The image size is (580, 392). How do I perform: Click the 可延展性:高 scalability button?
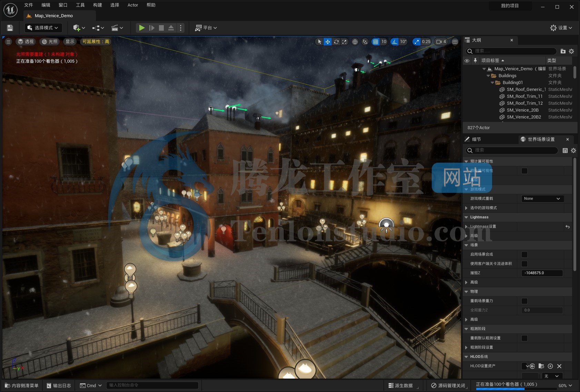click(96, 42)
